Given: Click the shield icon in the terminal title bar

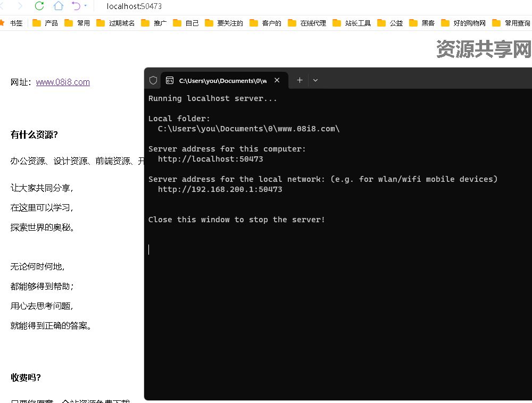Looking at the screenshot, I should tap(153, 80).
